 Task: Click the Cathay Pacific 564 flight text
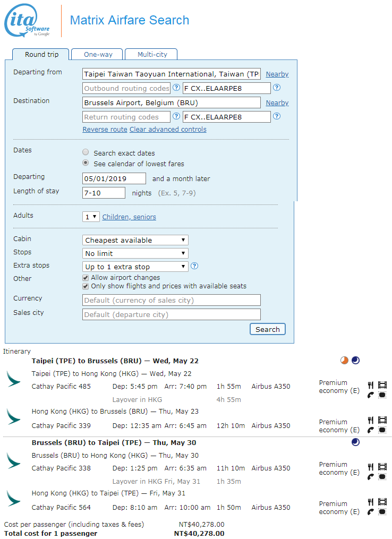pos(61,507)
